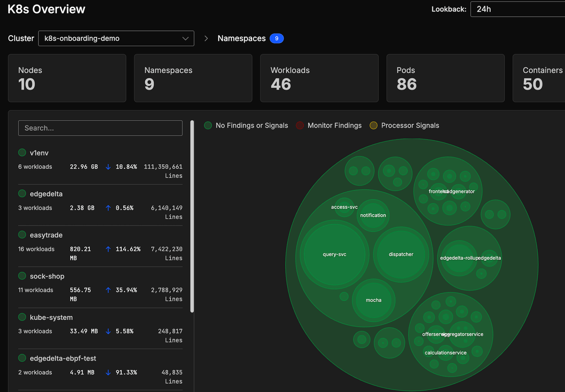Click the blue "9" badge next to Namespaces
This screenshot has width=565, height=392.
(x=276, y=38)
